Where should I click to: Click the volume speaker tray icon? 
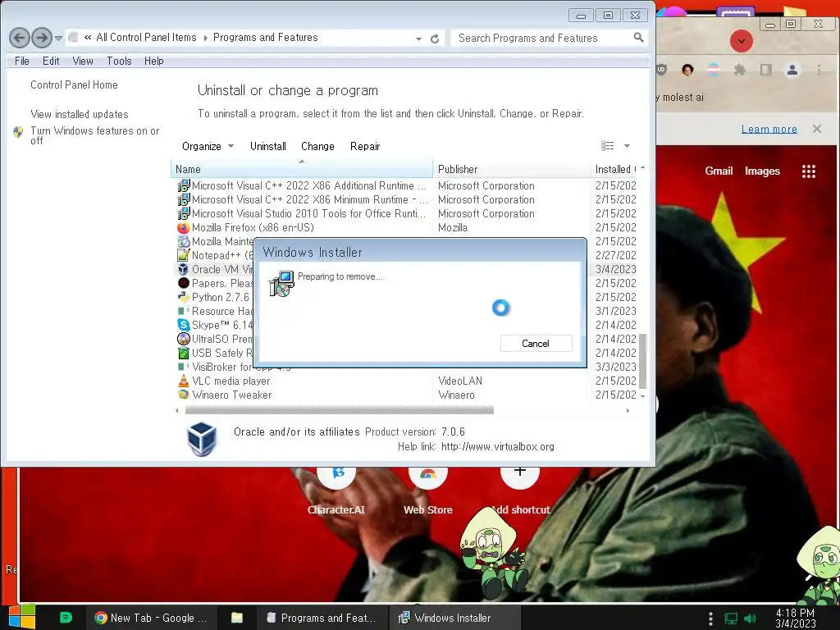click(750, 619)
